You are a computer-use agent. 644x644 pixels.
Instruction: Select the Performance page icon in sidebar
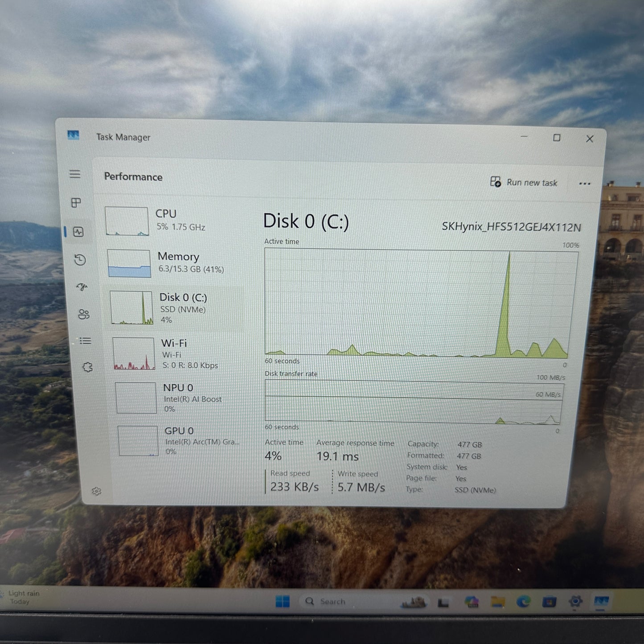pos(78,232)
